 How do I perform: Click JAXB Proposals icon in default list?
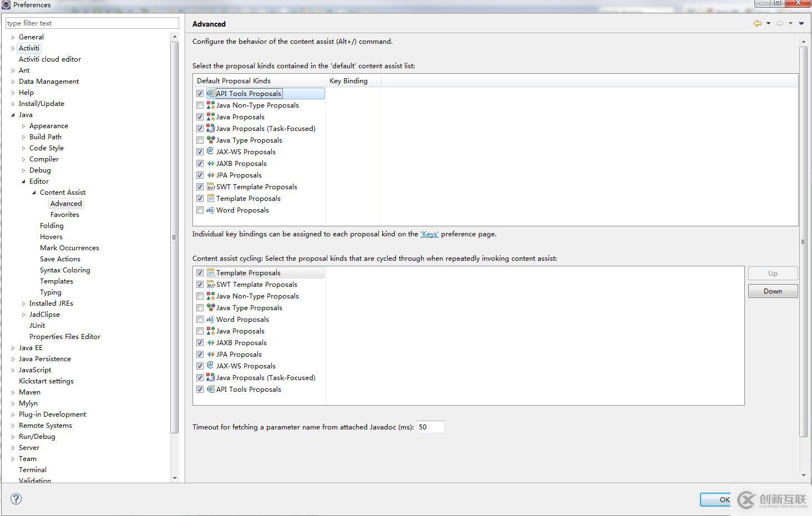(211, 163)
